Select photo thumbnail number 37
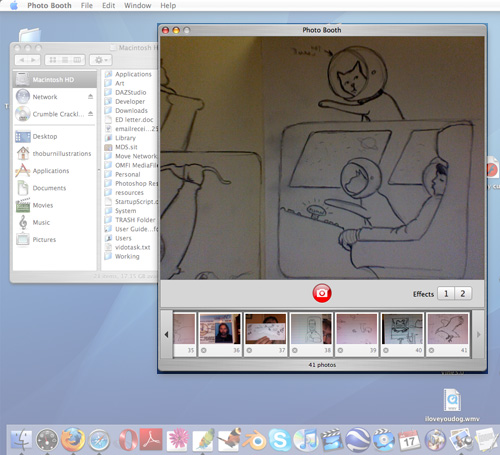Image resolution: width=500 pixels, height=455 pixels. point(265,334)
